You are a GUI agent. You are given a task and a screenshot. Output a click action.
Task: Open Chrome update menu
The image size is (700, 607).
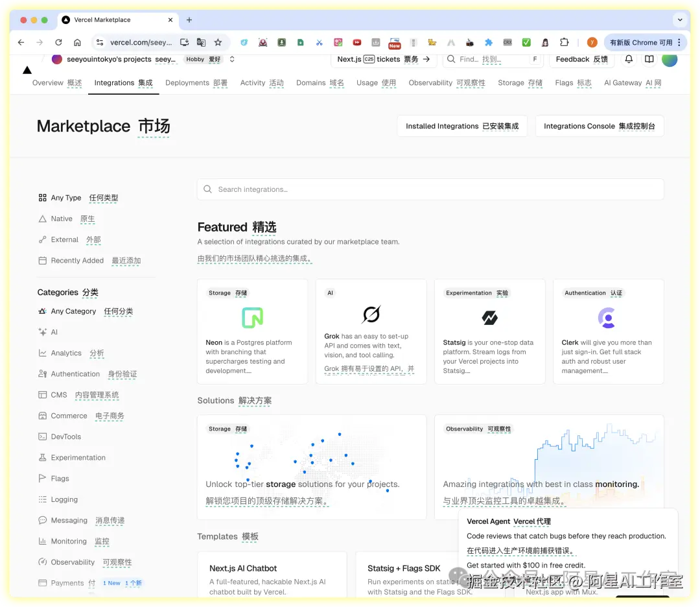coord(645,42)
